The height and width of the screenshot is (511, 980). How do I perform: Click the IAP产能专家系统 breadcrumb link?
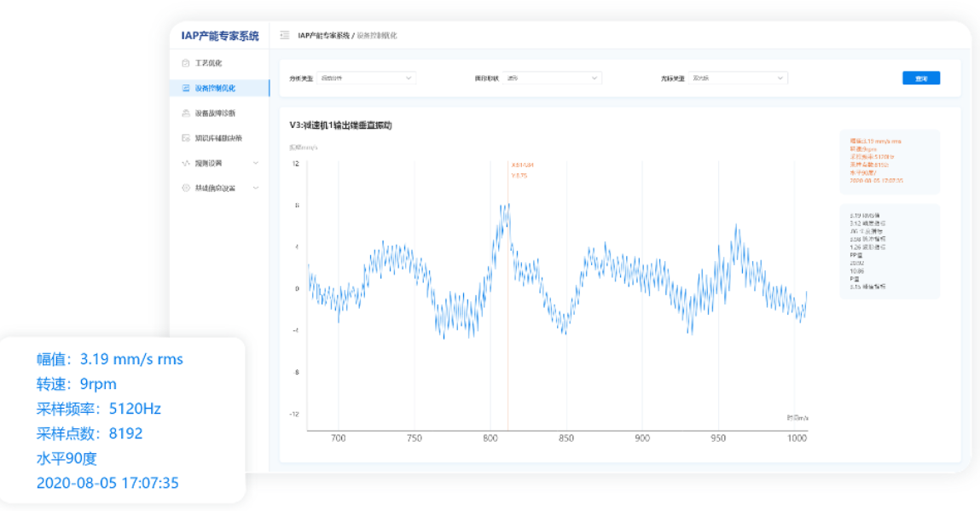(x=324, y=36)
